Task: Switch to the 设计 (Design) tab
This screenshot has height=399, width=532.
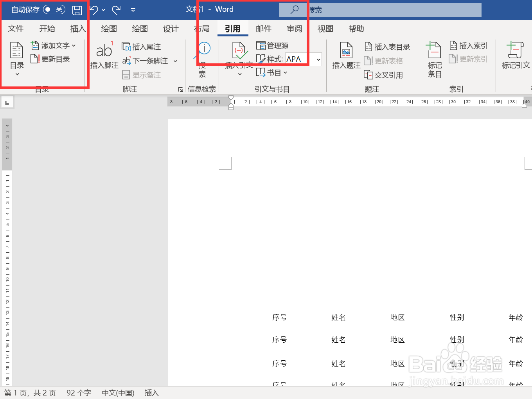Action: [x=171, y=29]
